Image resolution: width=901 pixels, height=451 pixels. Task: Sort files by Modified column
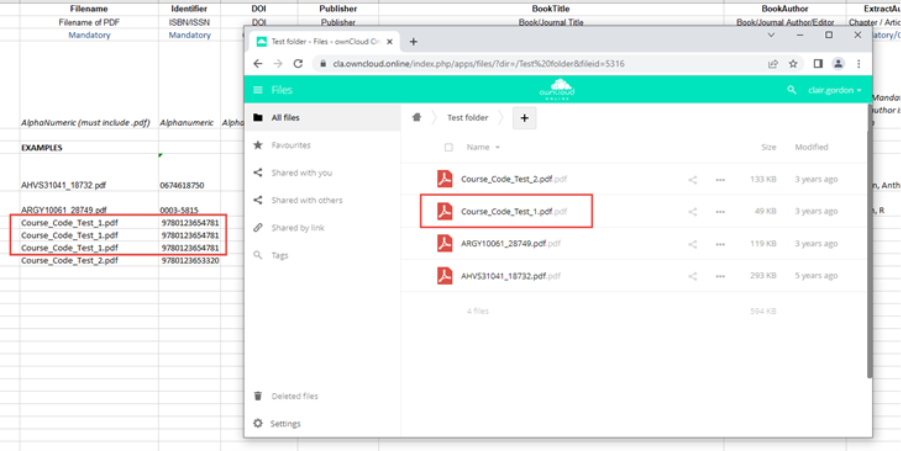coord(811,148)
